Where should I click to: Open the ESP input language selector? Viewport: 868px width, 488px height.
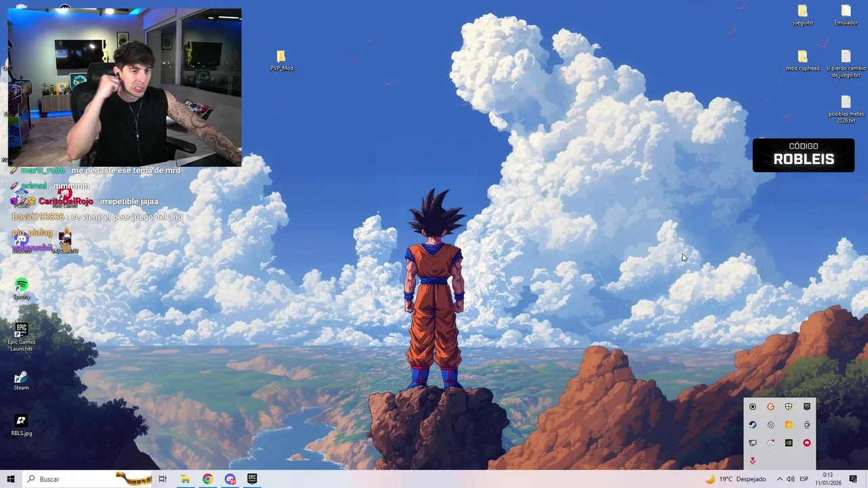(x=804, y=479)
